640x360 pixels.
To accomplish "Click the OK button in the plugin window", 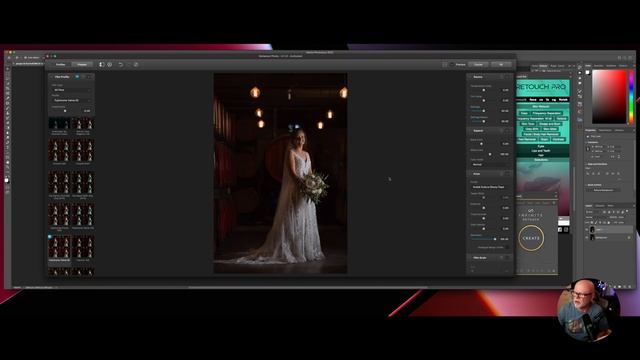I will (501, 64).
